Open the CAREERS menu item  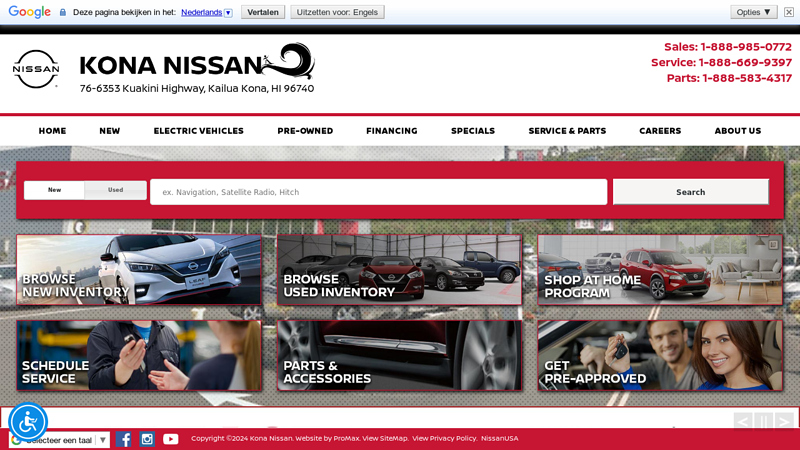[660, 131]
